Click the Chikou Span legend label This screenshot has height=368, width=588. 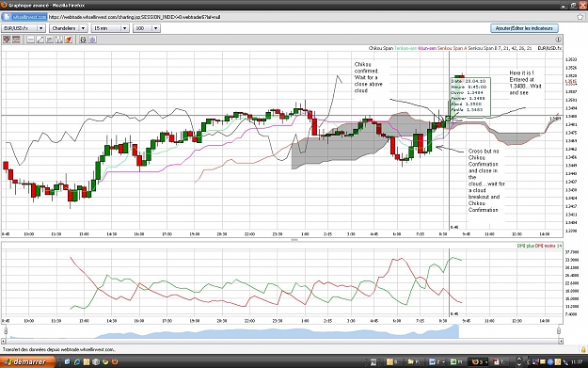point(381,48)
